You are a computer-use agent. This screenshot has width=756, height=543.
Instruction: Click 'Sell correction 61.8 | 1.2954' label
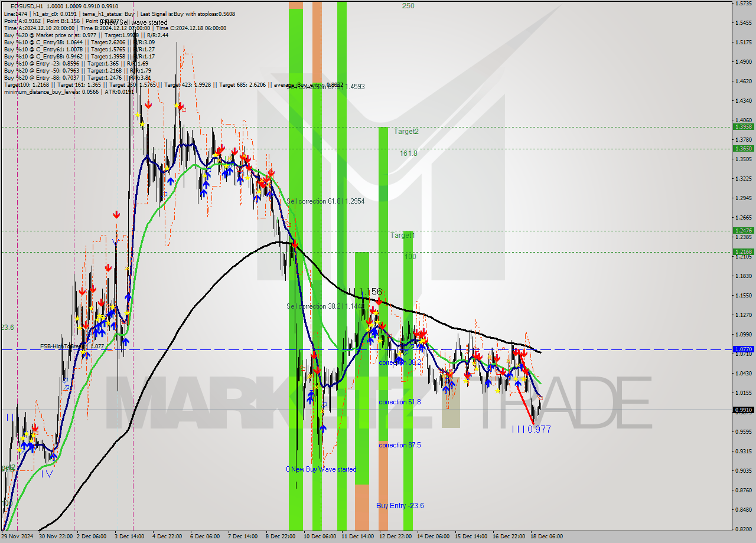[325, 201]
